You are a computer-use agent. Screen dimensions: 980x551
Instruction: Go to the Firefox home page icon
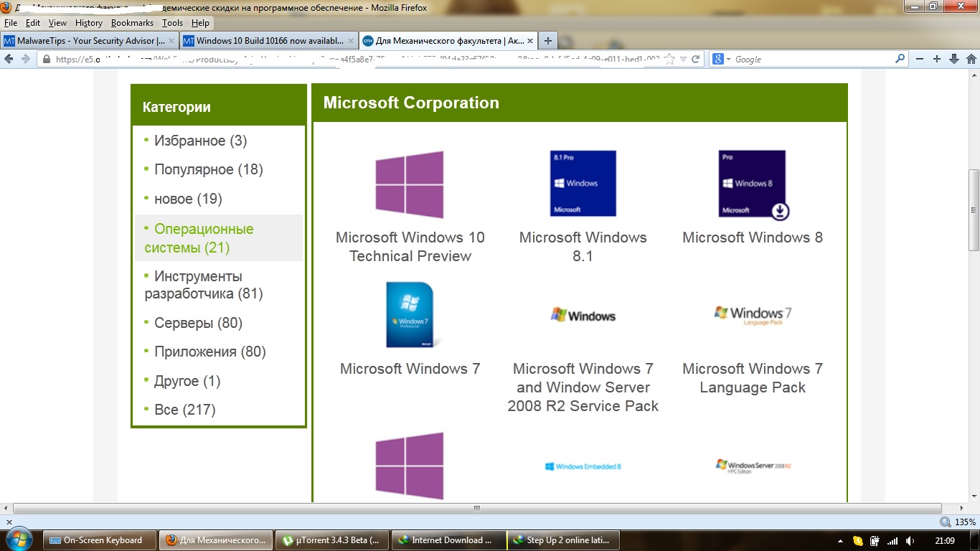971,59
